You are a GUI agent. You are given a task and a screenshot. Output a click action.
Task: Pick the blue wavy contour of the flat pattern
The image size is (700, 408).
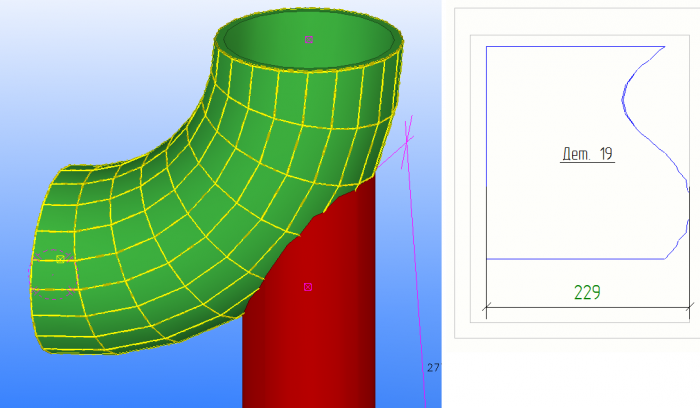[655, 152]
